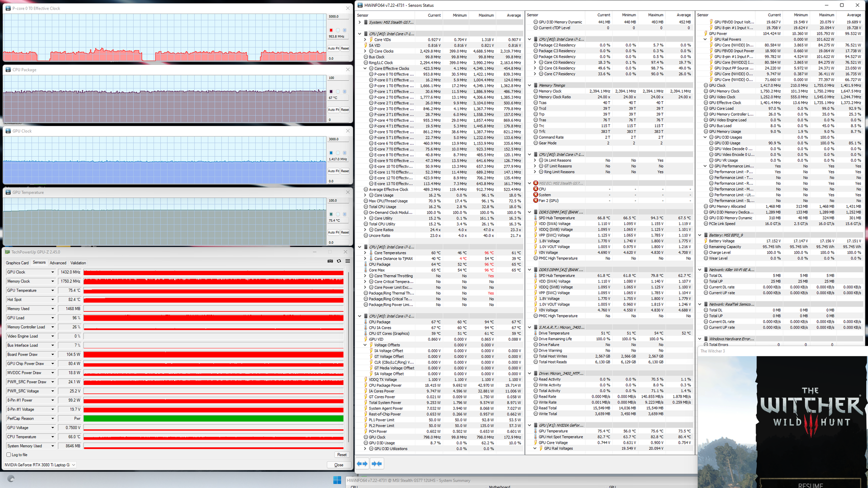868x488 pixels.
Task: Click the GPU-Z screenshot camera icon
Action: pos(330,261)
